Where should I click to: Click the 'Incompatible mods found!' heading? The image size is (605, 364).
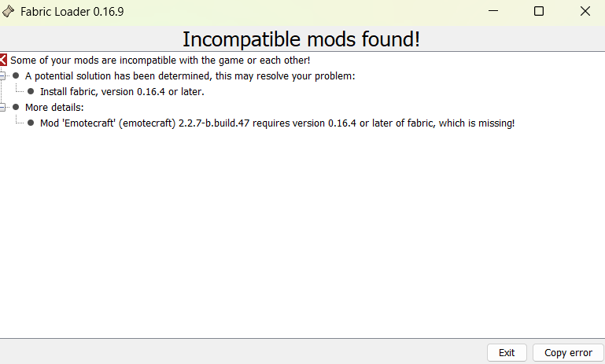click(301, 39)
